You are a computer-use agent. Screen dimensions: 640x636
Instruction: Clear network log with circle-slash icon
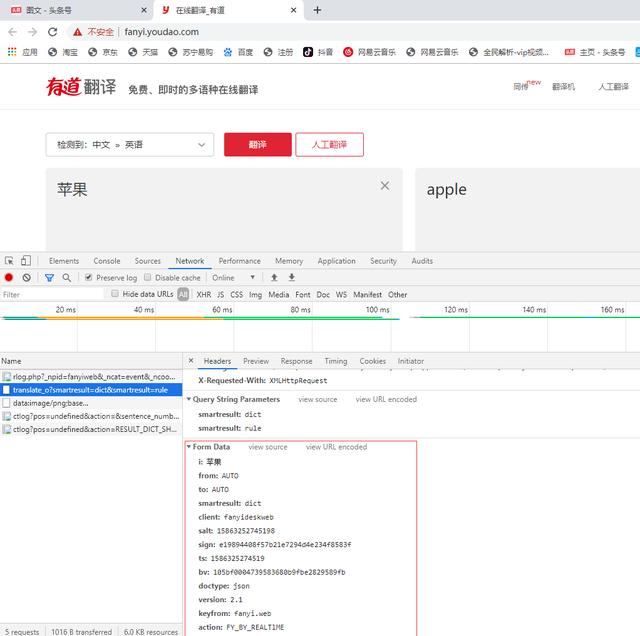point(27,278)
